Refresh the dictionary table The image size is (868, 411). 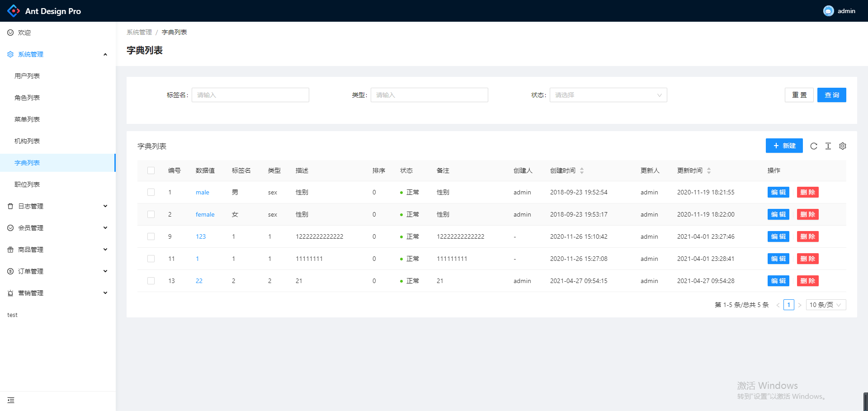click(814, 146)
